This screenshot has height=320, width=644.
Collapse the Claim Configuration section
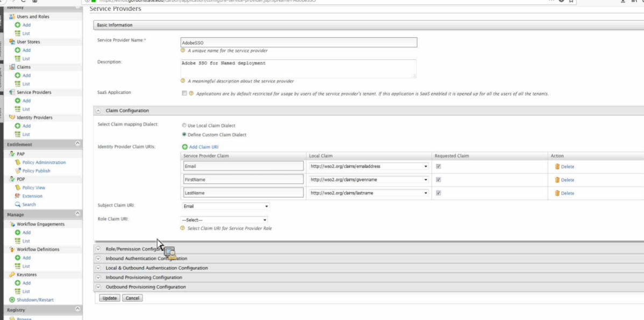click(x=98, y=110)
